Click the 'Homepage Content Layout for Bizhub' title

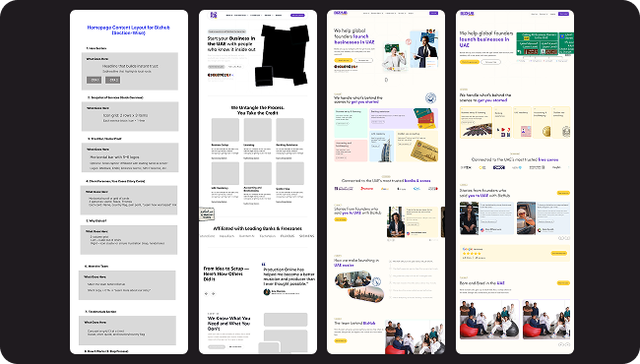129,30
